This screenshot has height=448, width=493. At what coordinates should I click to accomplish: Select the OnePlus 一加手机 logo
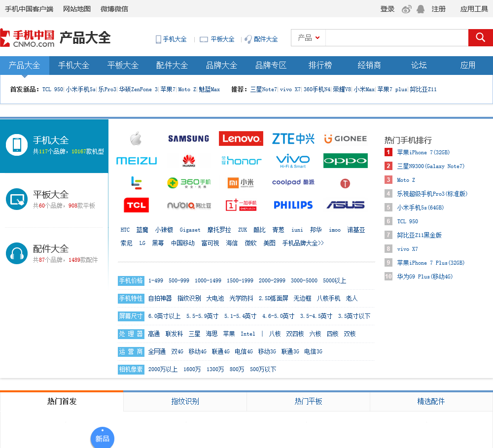click(x=241, y=205)
